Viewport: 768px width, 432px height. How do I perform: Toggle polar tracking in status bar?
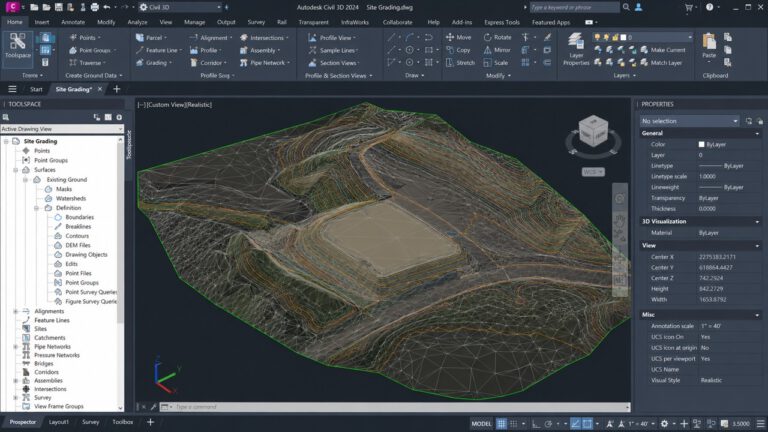pos(548,424)
